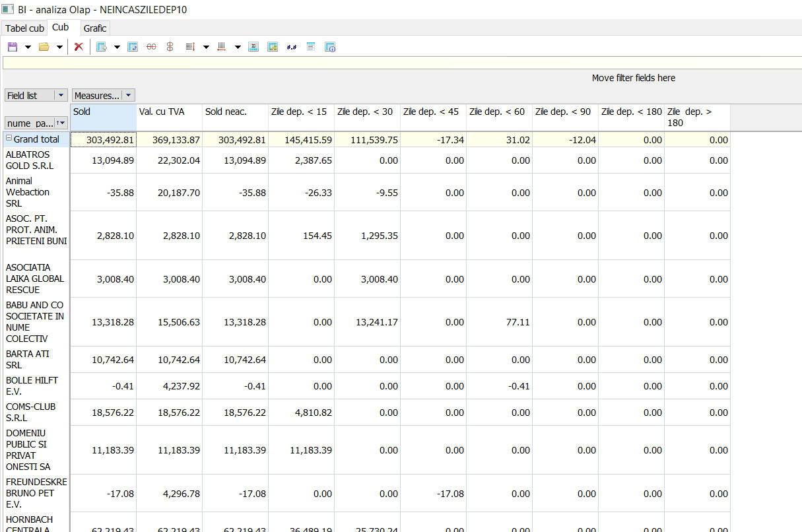The width and height of the screenshot is (802, 532).
Task: Click the purple Save icon in the toolbar
Action: (12, 47)
